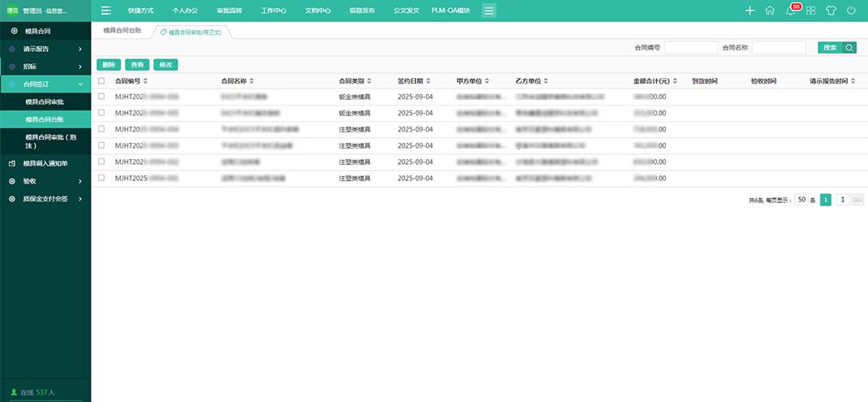This screenshot has height=402, width=868.
Task: Toggle sidebar with the collapse menu icon
Action: [105, 11]
